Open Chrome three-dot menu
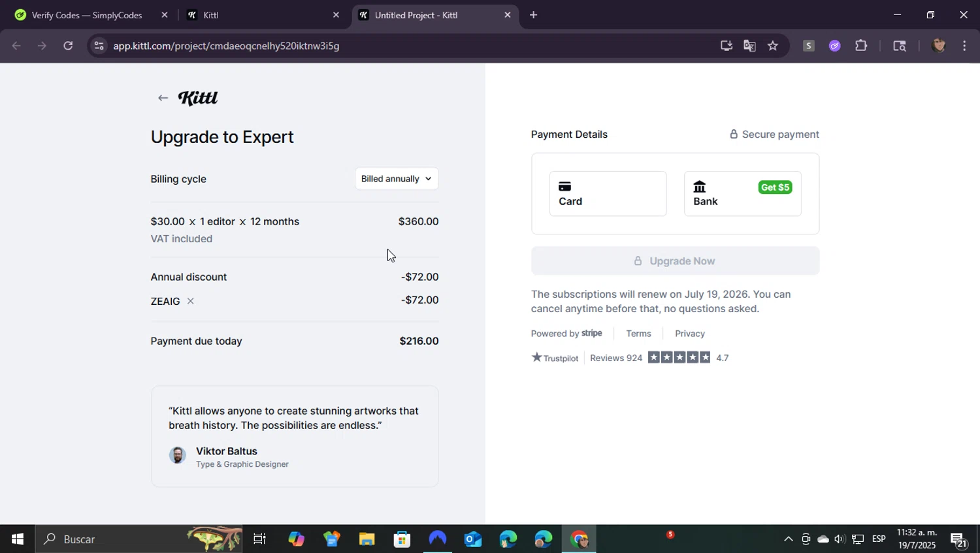The width and height of the screenshot is (980, 553). (964, 46)
